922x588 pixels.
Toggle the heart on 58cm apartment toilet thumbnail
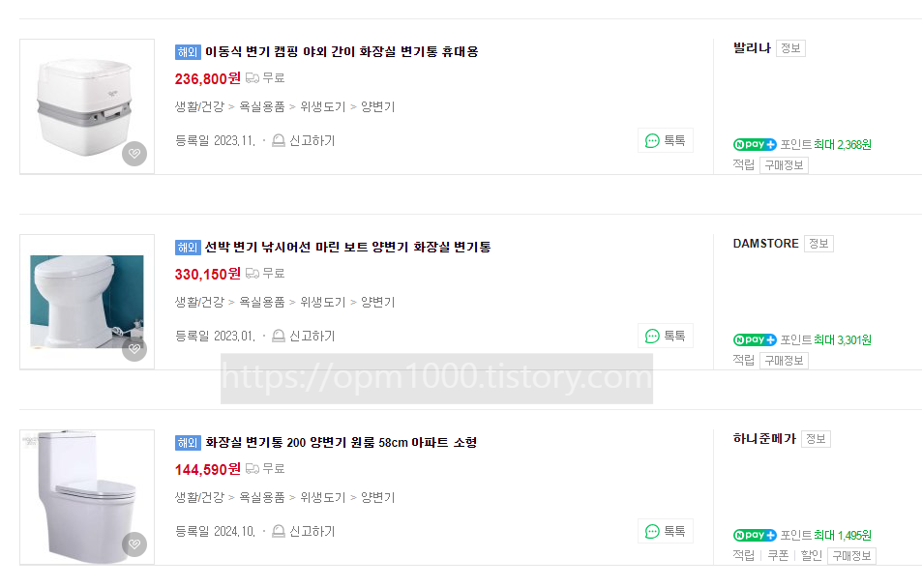(x=134, y=545)
